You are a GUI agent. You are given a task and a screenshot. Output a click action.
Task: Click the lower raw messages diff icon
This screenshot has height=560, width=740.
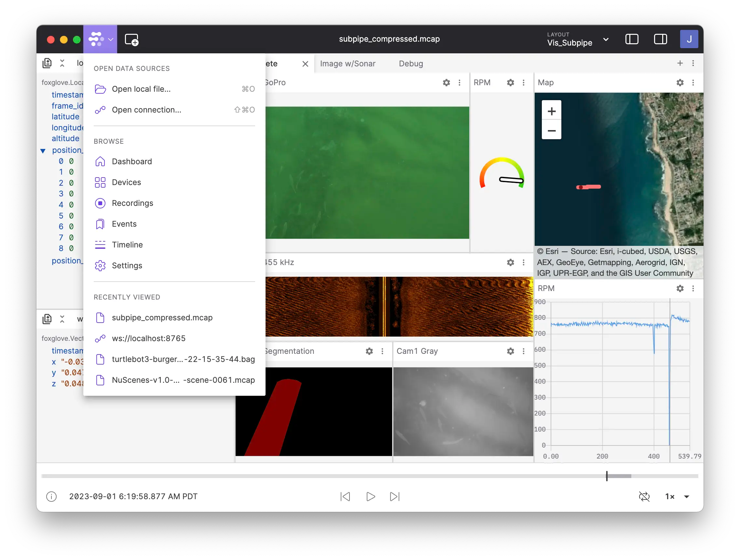(47, 319)
